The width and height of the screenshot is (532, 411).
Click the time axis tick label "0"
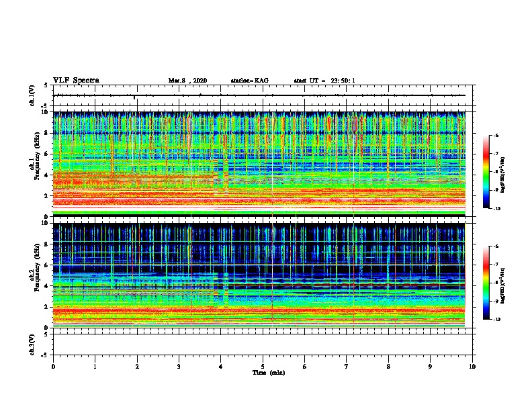click(53, 367)
